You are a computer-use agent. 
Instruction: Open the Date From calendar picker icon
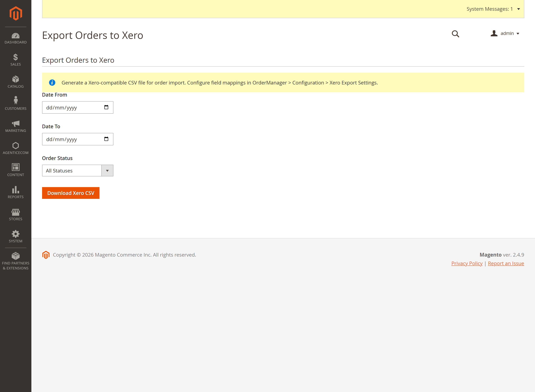[x=106, y=107]
